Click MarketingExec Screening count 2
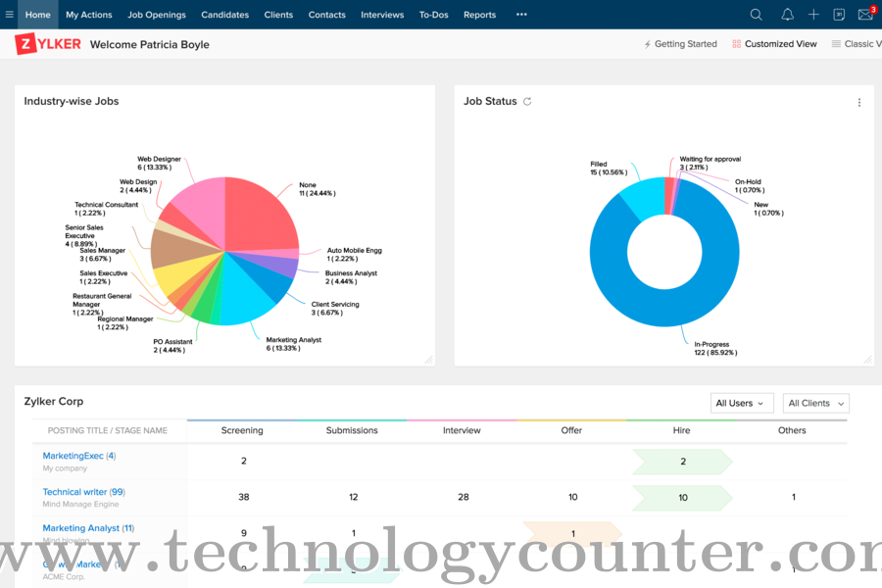Viewport: 882px width, 588px height. pyautogui.click(x=244, y=461)
